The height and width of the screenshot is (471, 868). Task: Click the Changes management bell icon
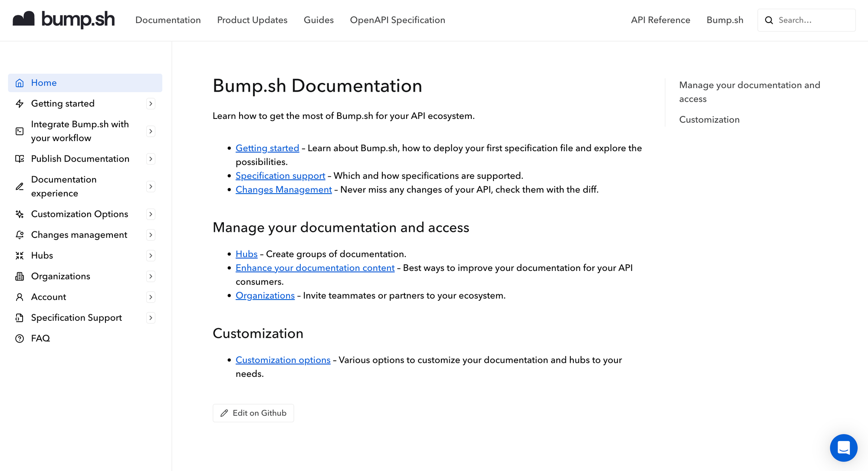(x=20, y=235)
